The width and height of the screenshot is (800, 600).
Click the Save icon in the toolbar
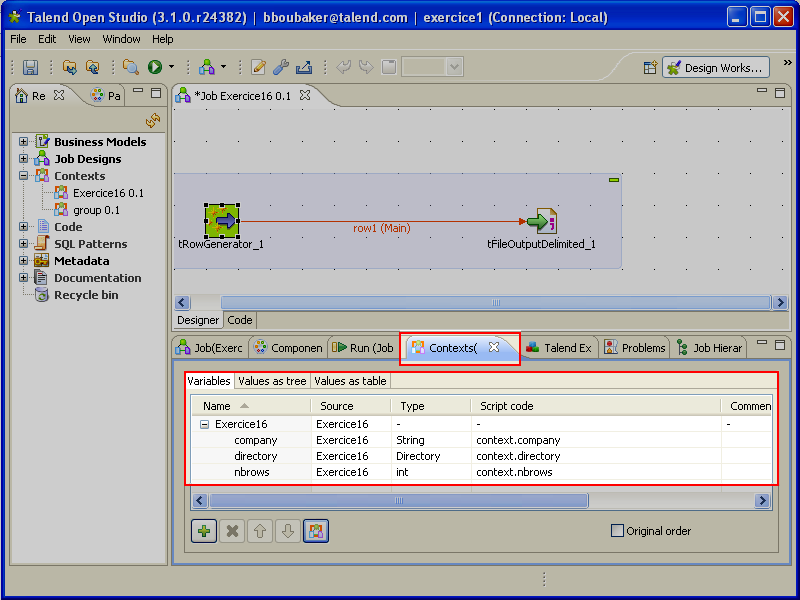pos(30,67)
